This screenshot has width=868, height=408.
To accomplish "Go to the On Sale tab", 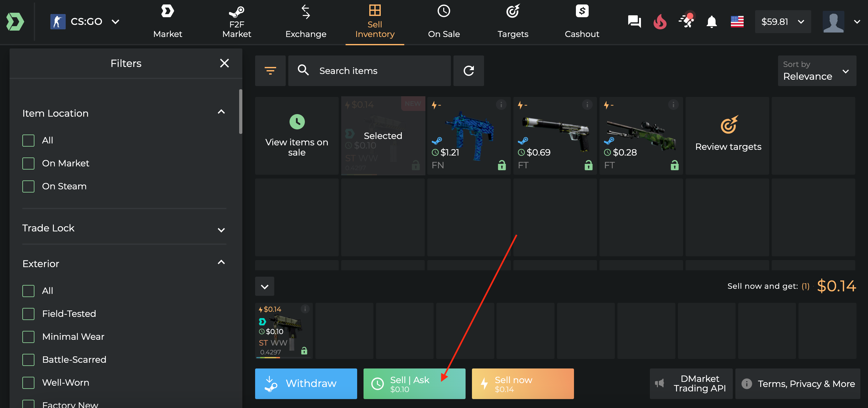I will pyautogui.click(x=444, y=22).
